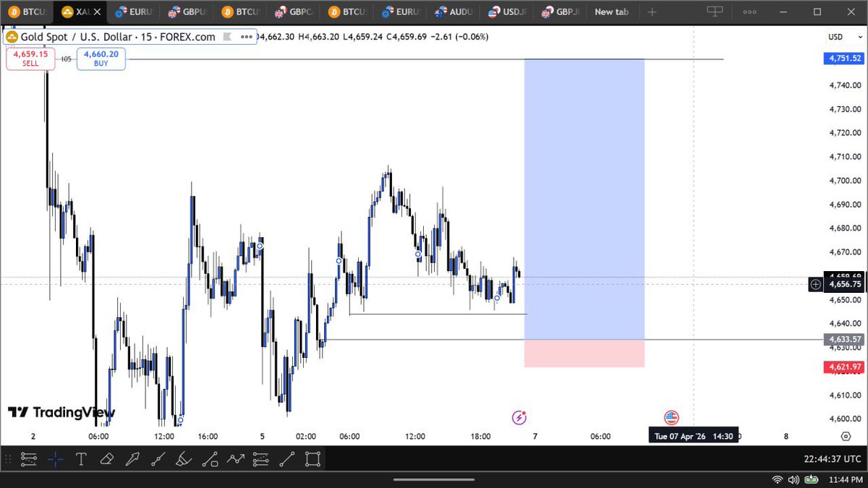Click the volume icon in the taskbar
Viewport: 868px width, 488px height.
click(794, 479)
